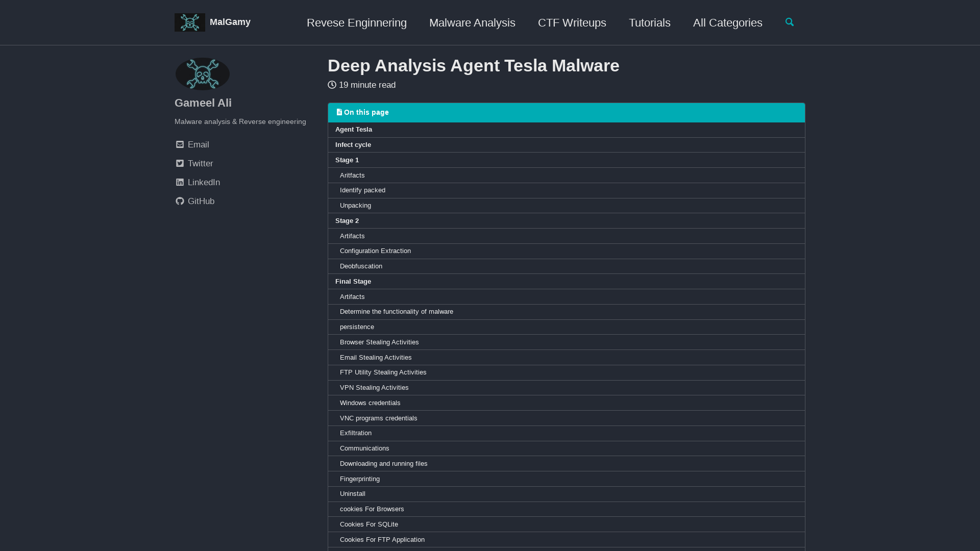
Task: Click the GitHub octocat icon
Action: pyautogui.click(x=180, y=202)
